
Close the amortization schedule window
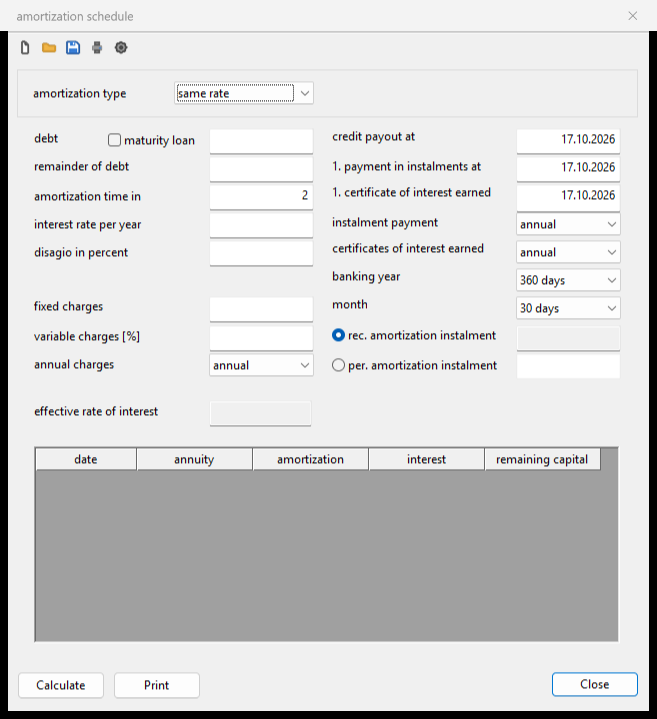(x=633, y=16)
